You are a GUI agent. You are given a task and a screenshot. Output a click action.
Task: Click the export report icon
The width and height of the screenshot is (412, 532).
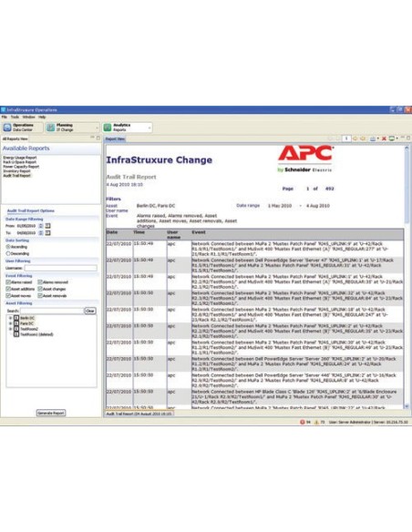tap(373, 138)
